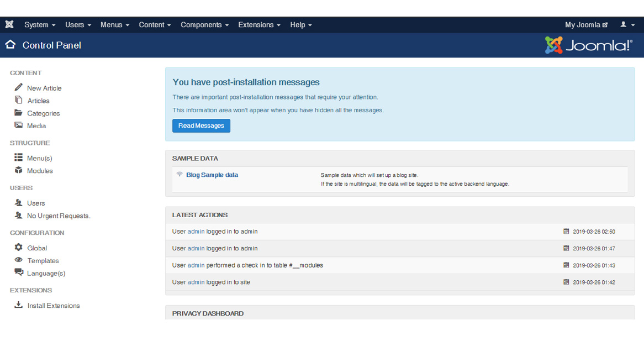Open the Components menu
The height and width of the screenshot is (346, 644).
click(x=204, y=25)
